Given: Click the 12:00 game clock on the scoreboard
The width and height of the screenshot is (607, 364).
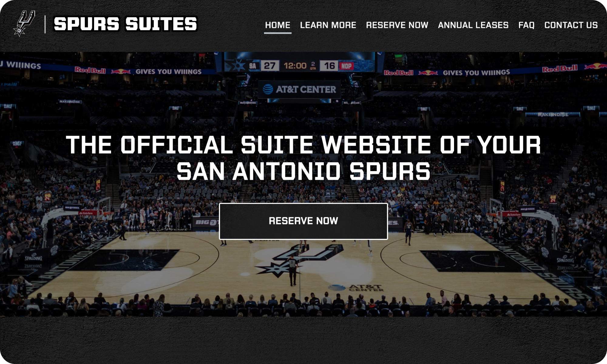Looking at the screenshot, I should point(295,66).
